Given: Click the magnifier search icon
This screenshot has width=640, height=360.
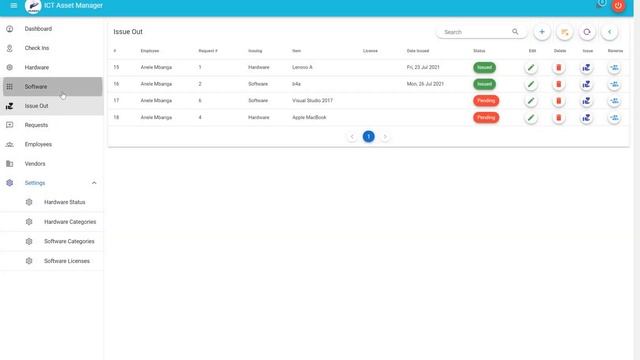Looking at the screenshot, I should (x=515, y=31).
